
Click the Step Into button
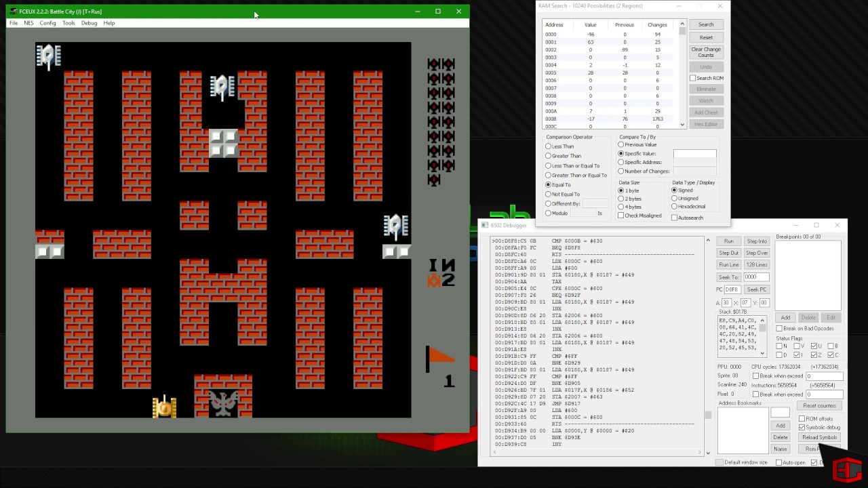pos(757,241)
